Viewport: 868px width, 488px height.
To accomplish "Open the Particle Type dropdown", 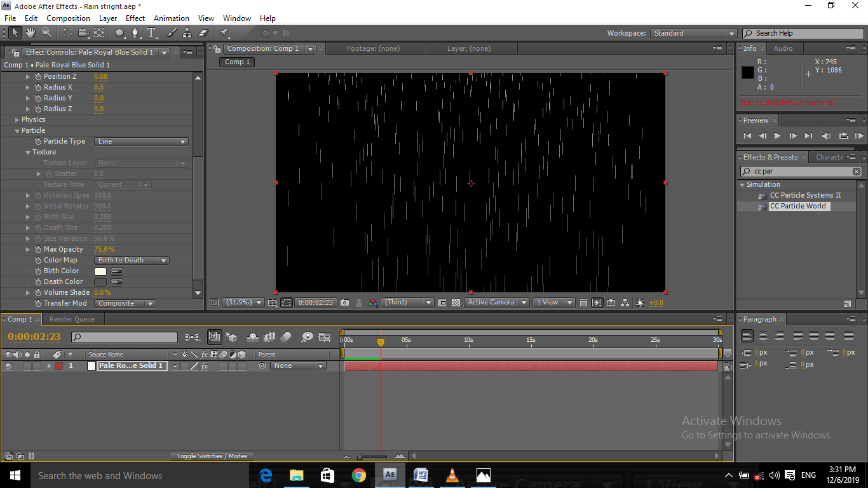I will 141,142.
